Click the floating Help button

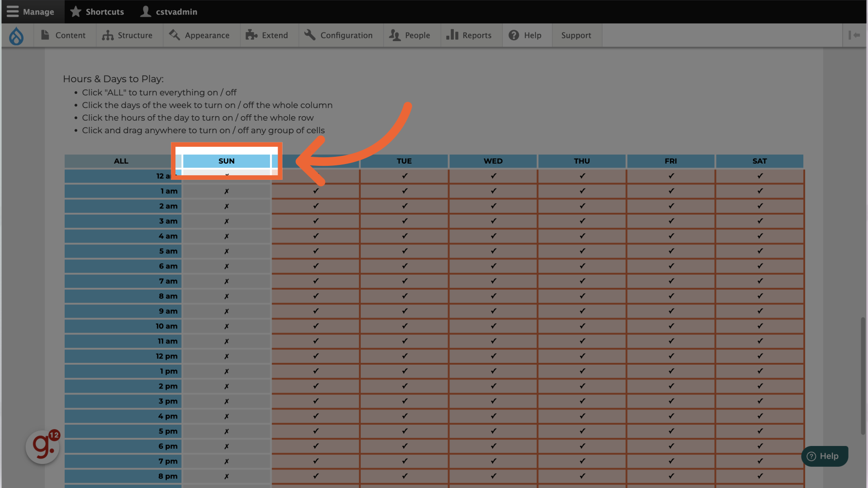[824, 456]
